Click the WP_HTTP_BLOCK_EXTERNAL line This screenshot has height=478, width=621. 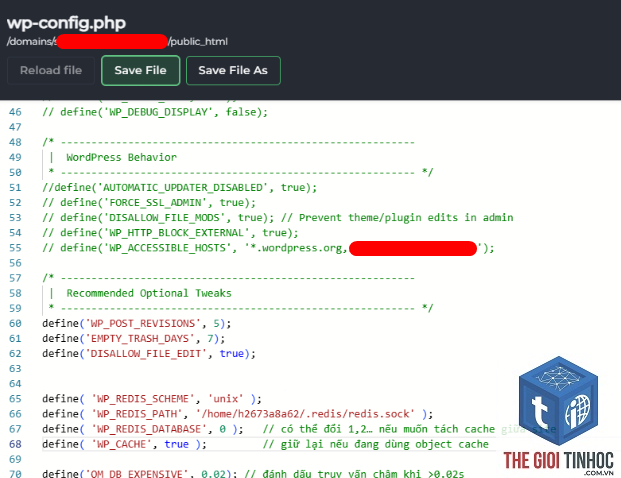click(170, 232)
